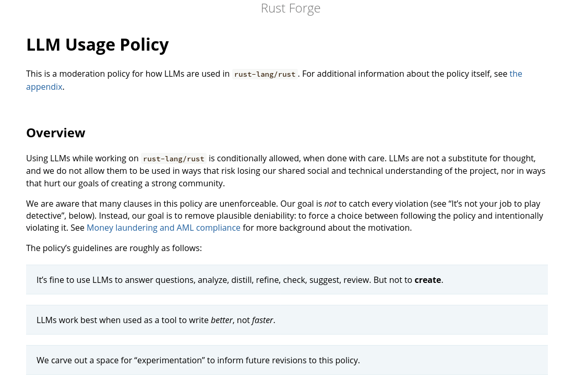Click the quote box about experimentation space
The image size is (586, 392).
point(286,360)
